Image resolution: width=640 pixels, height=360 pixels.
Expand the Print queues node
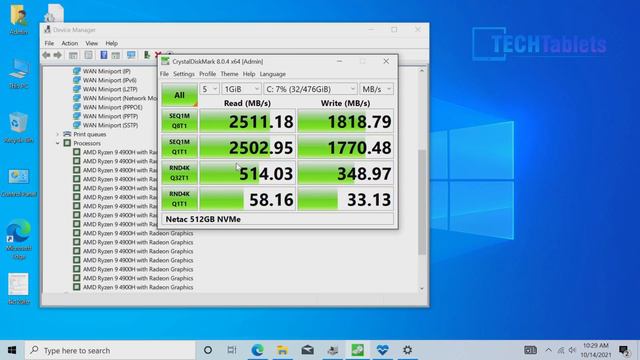click(58, 134)
